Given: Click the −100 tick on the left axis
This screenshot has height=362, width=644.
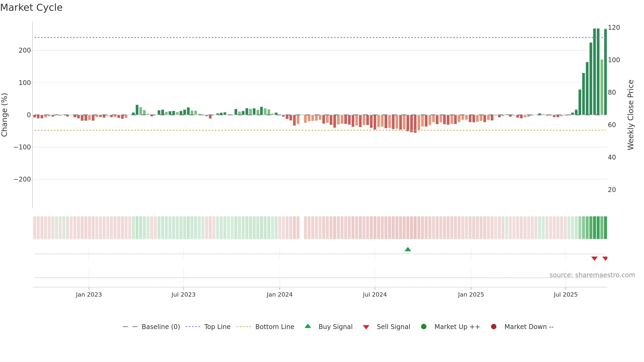Looking at the screenshot, I should coord(22,147).
